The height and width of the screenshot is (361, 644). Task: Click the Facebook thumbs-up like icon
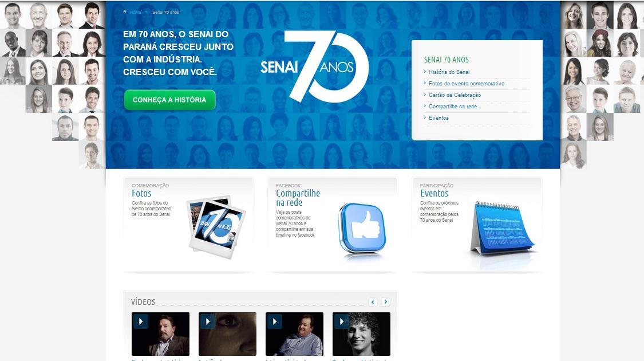tap(362, 229)
